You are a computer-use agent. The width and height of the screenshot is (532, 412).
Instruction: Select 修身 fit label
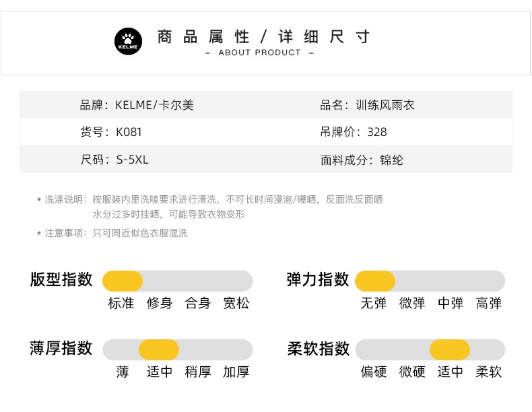point(160,303)
